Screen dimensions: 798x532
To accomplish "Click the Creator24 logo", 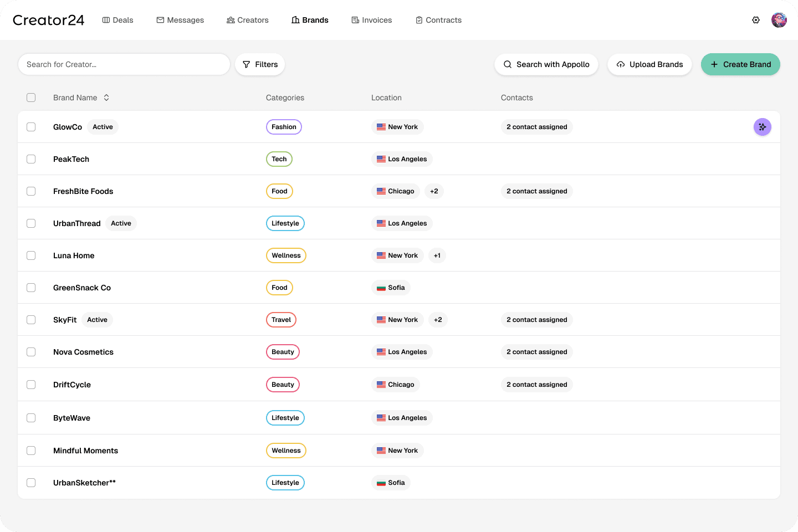I will pyautogui.click(x=49, y=20).
